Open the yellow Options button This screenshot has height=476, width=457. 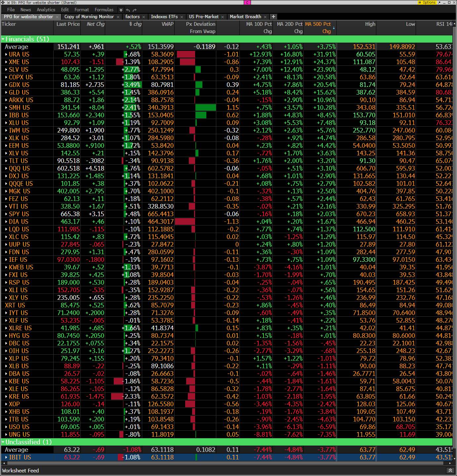point(427,2)
